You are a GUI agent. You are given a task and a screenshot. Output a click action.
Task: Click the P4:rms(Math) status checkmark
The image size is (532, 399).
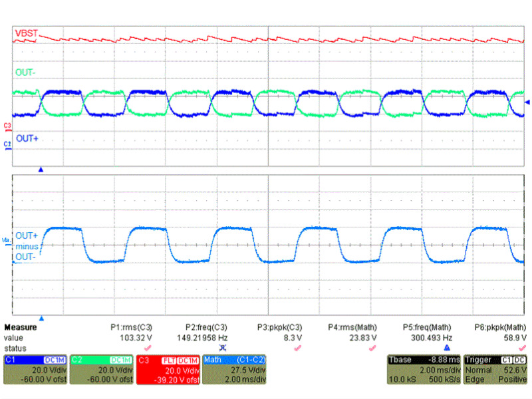pos(372,348)
